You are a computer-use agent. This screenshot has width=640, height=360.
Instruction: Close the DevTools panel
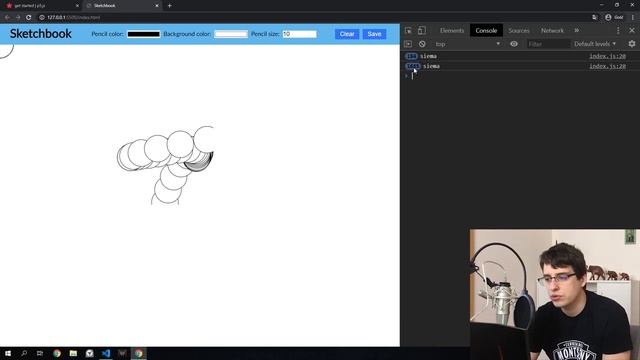[x=632, y=31]
